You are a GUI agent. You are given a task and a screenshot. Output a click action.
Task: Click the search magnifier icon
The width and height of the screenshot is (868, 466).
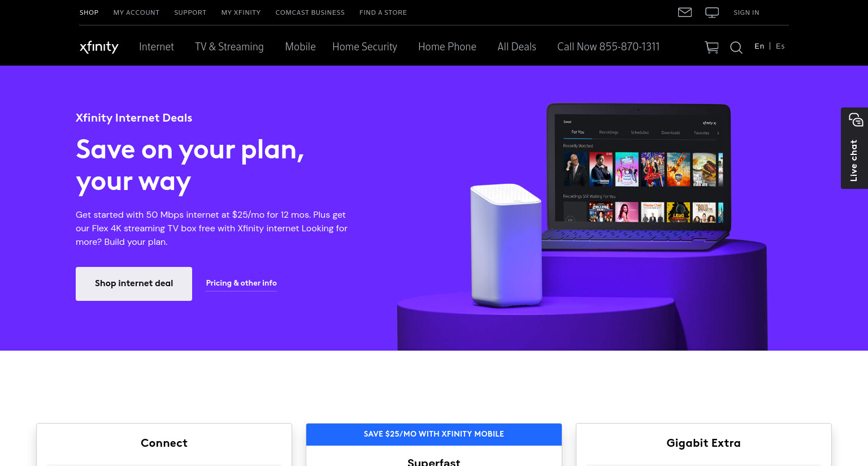[736, 48]
